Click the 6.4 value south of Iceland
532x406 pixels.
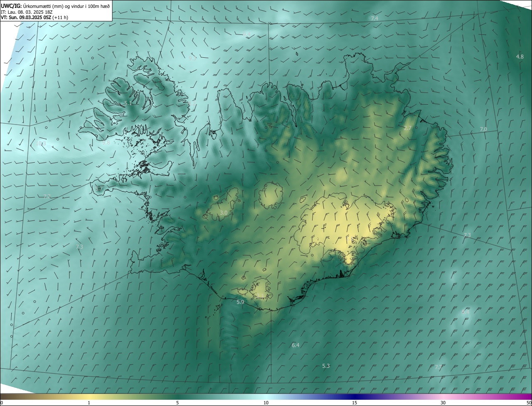pos(296,345)
